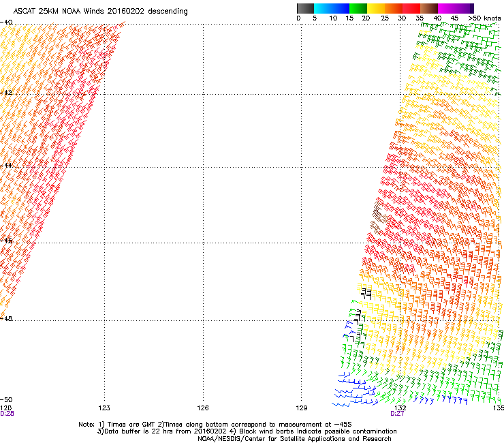Image resolution: width=504 pixels, height=443 pixels.
Task: Select the cyan-blue 5-15 knots legend segment
Action: [x=332, y=8]
